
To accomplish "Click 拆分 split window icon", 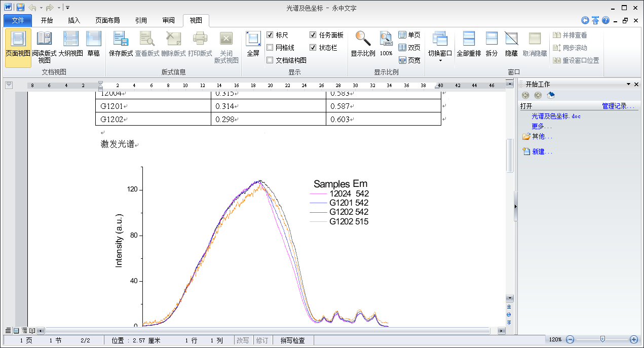I will [x=491, y=38].
